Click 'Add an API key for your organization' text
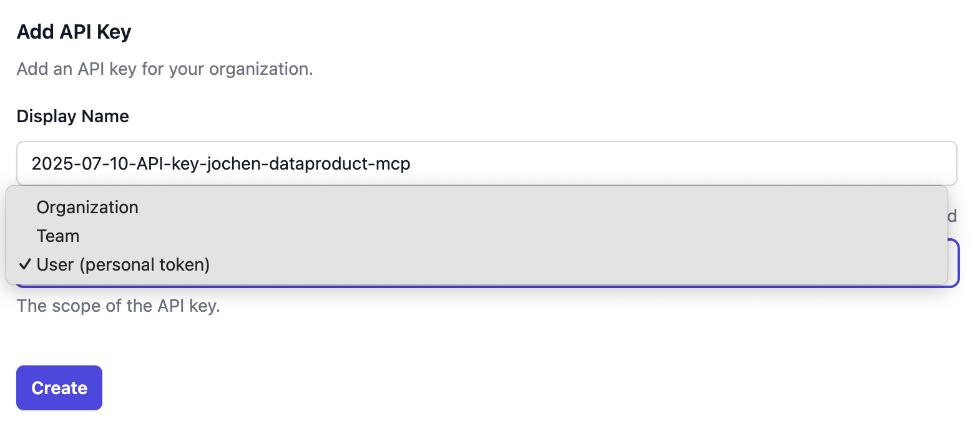This screenshot has height=429, width=980. point(165,69)
